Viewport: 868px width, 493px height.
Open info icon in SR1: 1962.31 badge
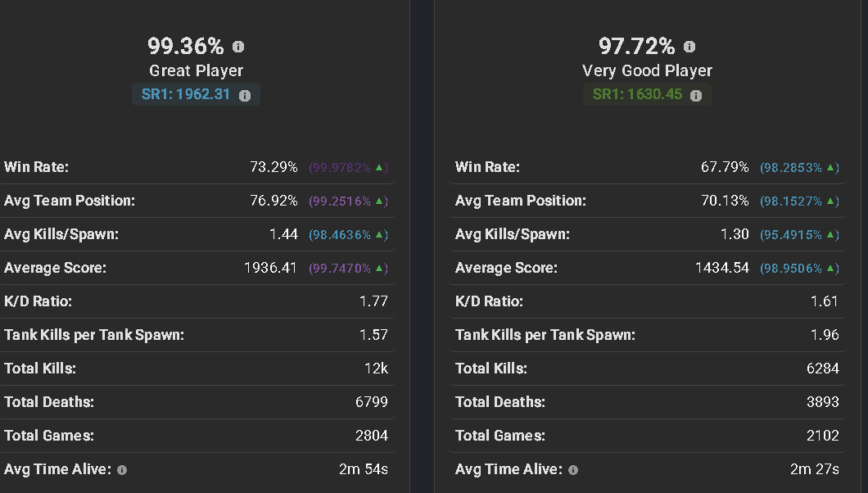pos(245,95)
